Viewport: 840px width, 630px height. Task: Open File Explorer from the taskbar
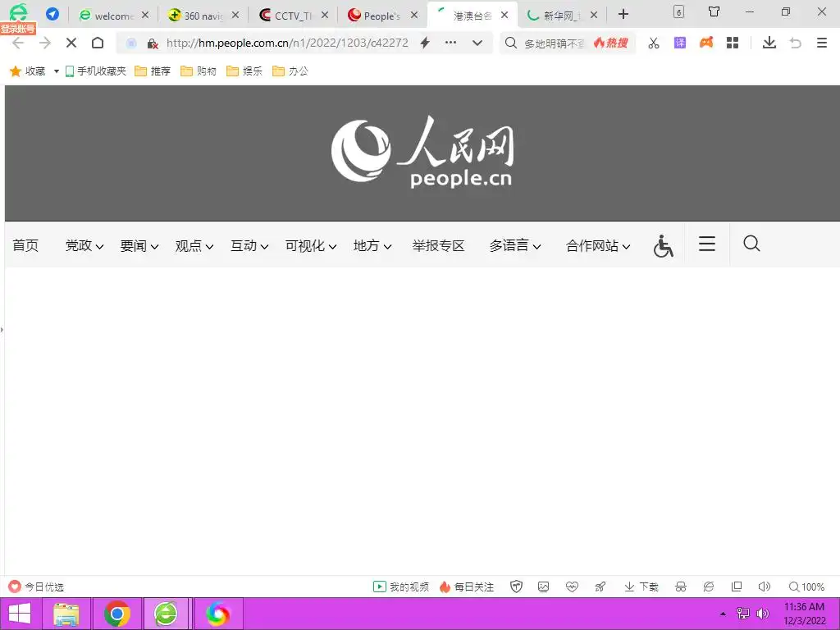pyautogui.click(x=66, y=614)
